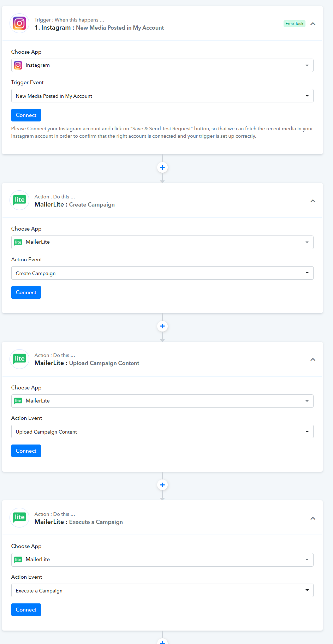Add a step below Create Campaign action
The height and width of the screenshot is (644, 333).
pyautogui.click(x=162, y=326)
